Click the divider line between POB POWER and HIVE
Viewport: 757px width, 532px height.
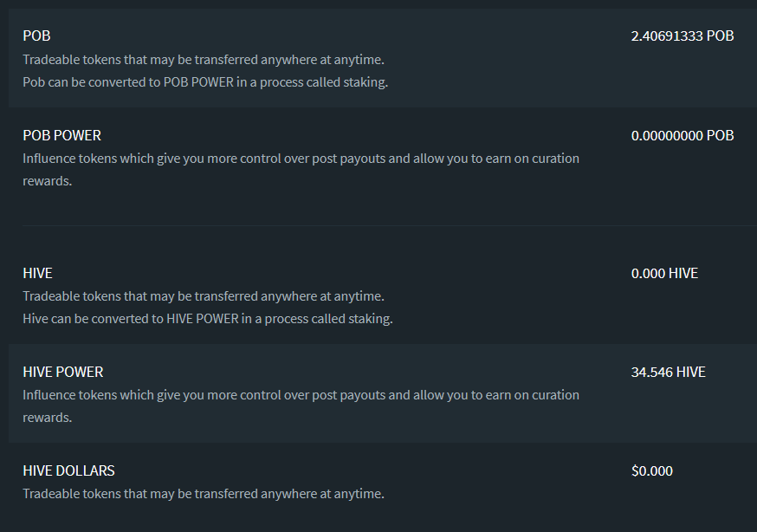click(x=381, y=226)
